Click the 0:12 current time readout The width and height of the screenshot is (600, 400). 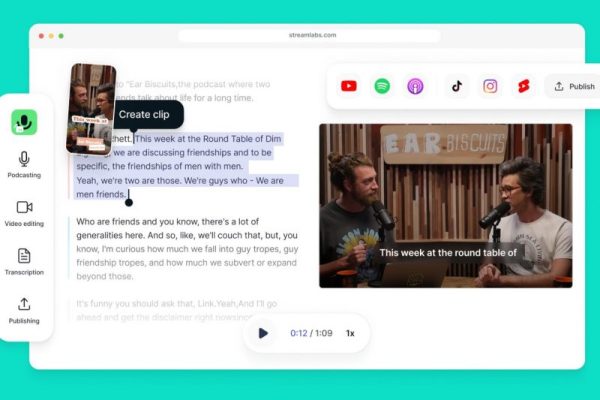[299, 333]
